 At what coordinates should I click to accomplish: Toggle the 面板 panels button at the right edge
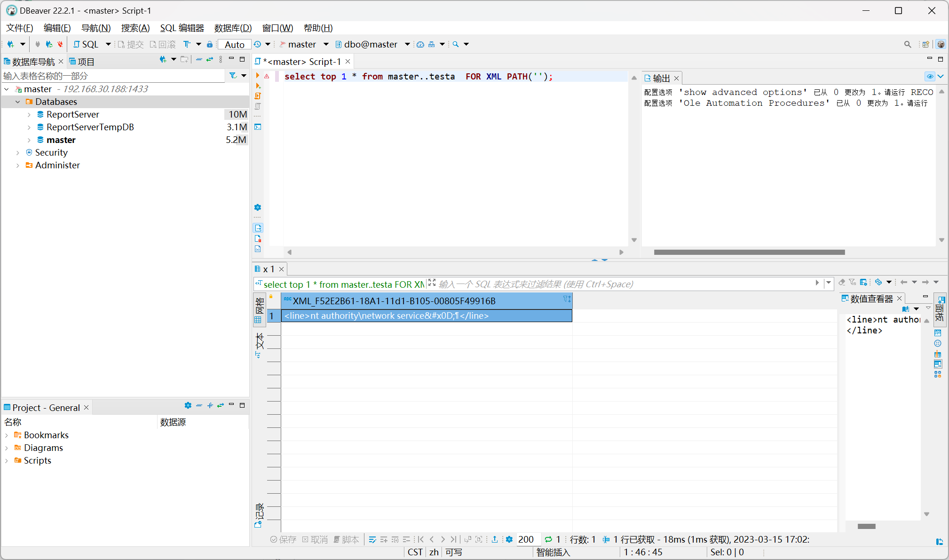(940, 309)
